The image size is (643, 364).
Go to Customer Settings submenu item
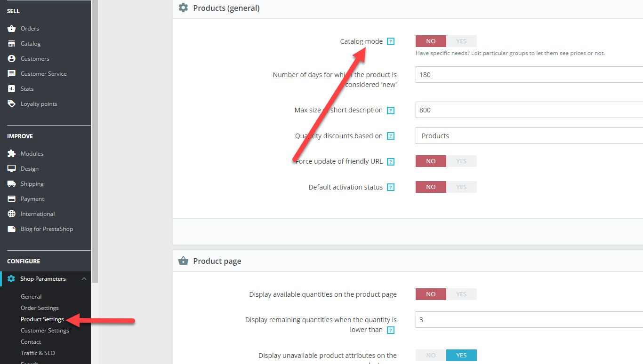45,331
